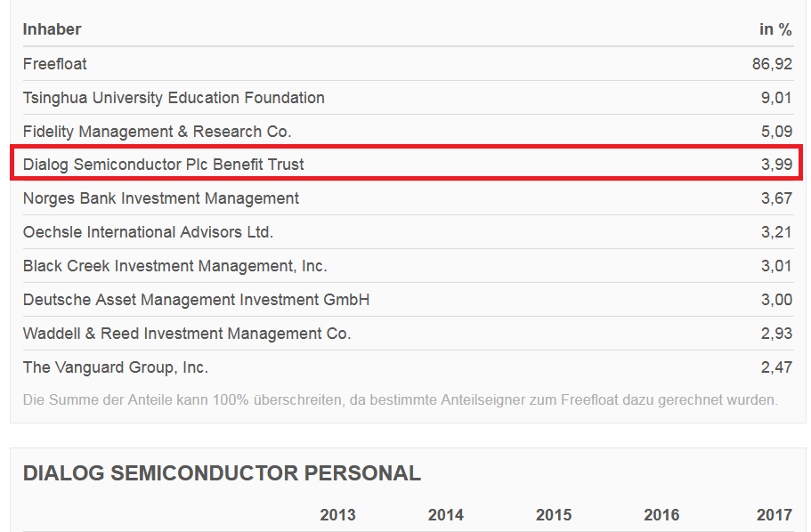Select the Freefloat row label

click(x=55, y=64)
